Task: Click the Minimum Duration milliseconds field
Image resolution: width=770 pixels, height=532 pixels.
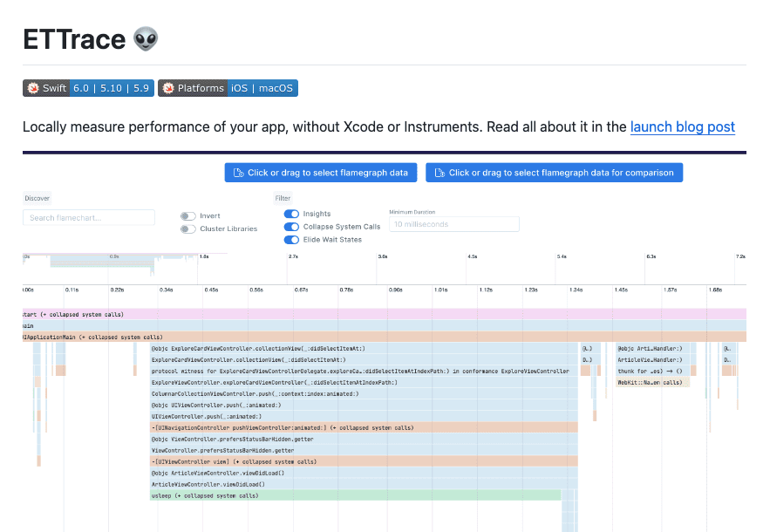Action: point(453,224)
